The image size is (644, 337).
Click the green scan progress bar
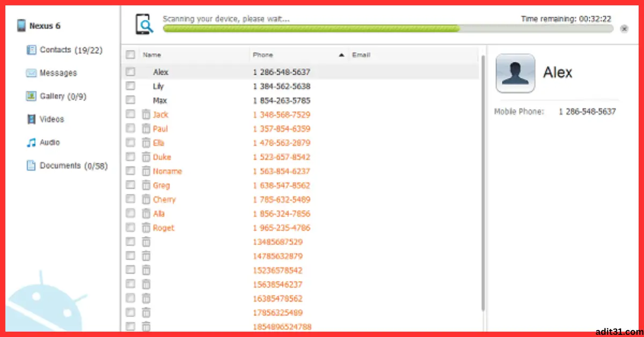pos(311,28)
